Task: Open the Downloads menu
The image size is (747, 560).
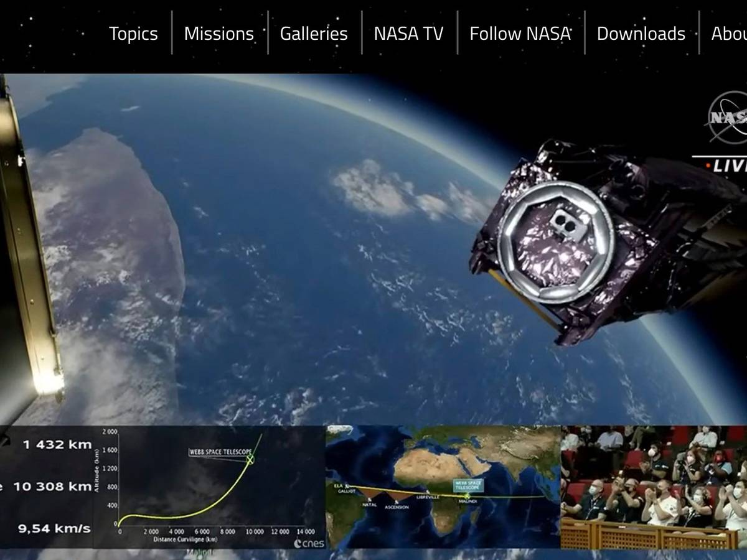Action: pos(641,34)
